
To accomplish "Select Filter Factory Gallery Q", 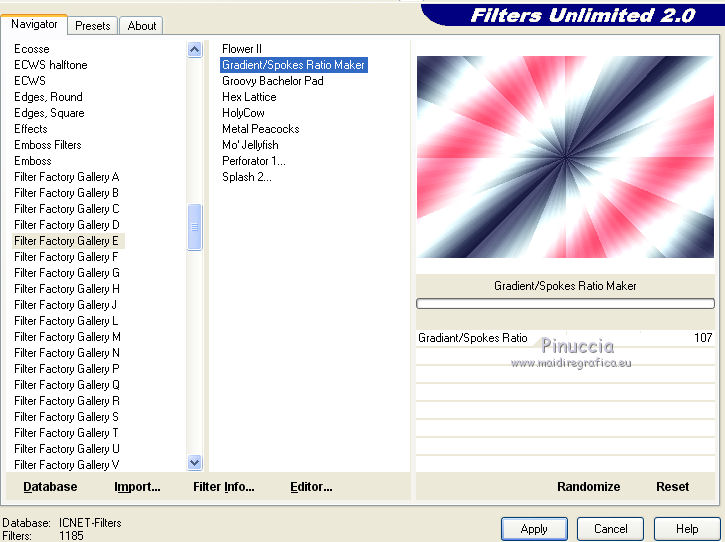I will 67,385.
